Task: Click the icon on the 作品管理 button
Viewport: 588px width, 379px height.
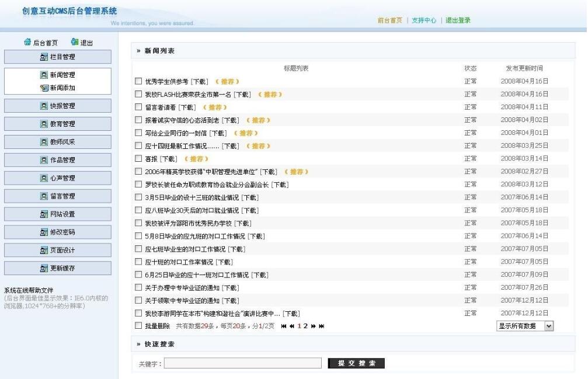Action: (44, 160)
